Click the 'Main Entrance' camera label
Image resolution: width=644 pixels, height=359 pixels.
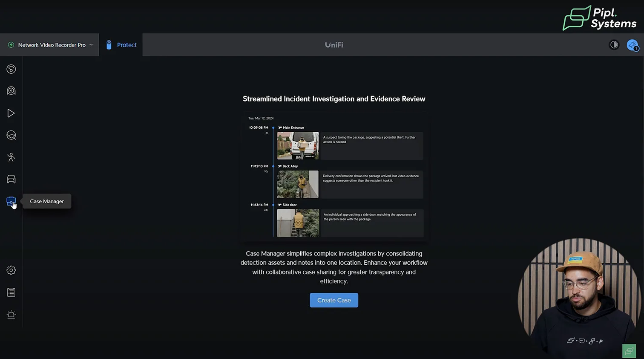[x=293, y=127]
